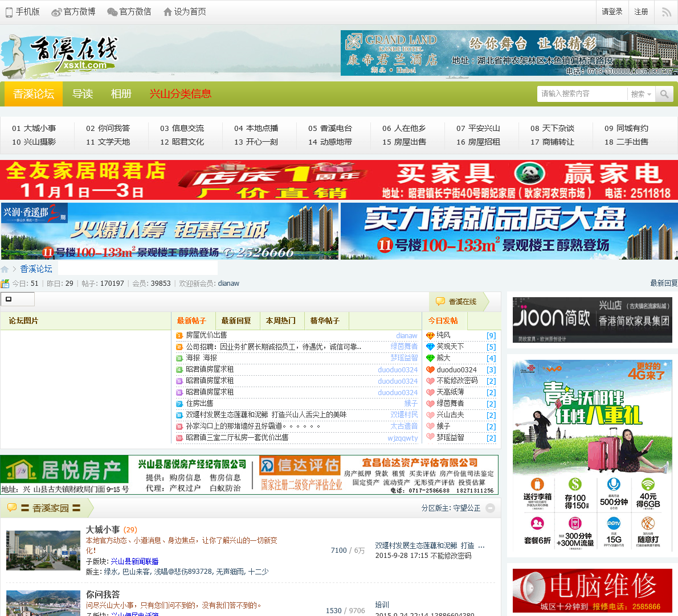Open the post 住房出售
678x616 pixels.
pos(199,403)
